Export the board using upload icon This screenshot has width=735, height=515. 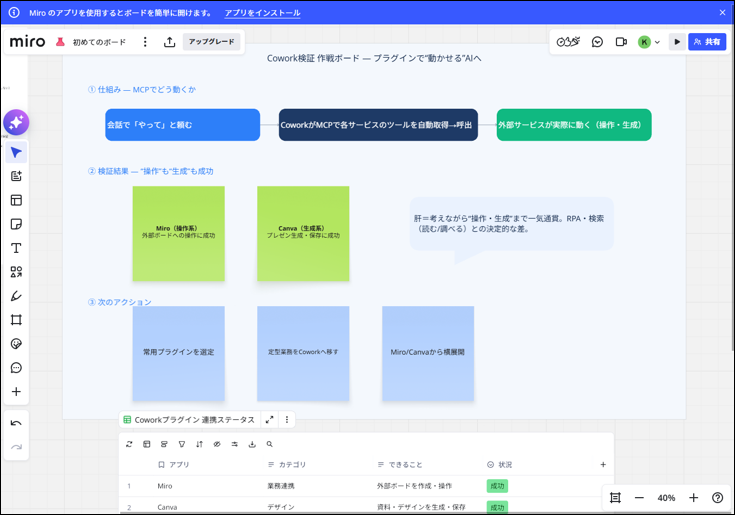point(170,42)
